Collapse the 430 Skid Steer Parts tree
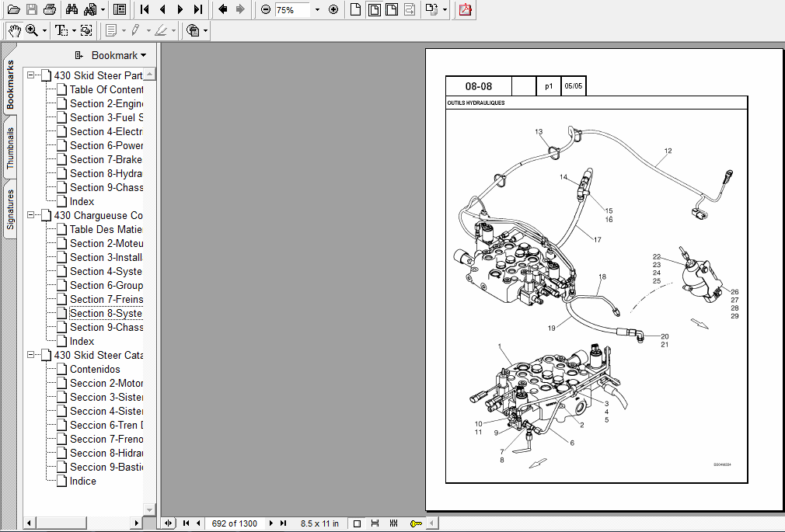Image resolution: width=785 pixels, height=532 pixels. [30, 75]
